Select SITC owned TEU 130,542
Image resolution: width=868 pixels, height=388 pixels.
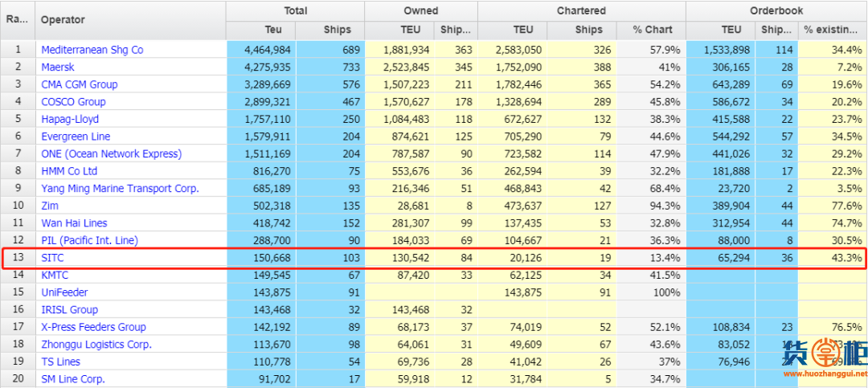[399, 258]
